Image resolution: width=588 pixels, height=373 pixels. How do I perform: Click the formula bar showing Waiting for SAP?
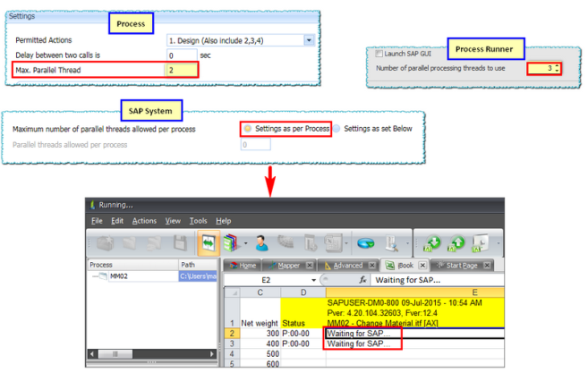[437, 280]
